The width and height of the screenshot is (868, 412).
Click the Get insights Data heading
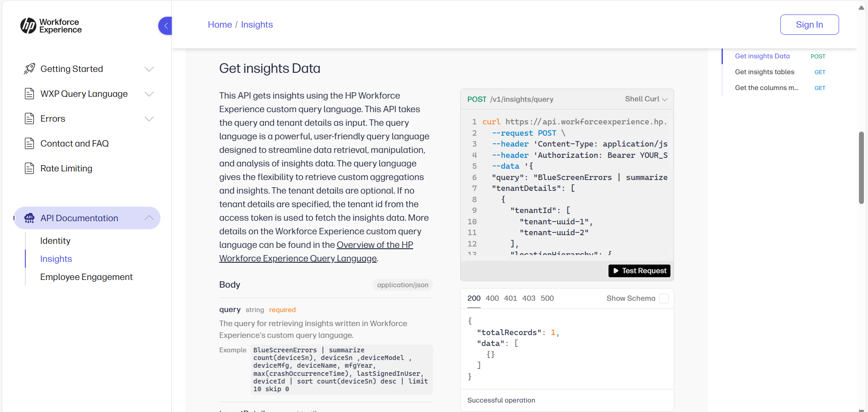click(x=270, y=68)
